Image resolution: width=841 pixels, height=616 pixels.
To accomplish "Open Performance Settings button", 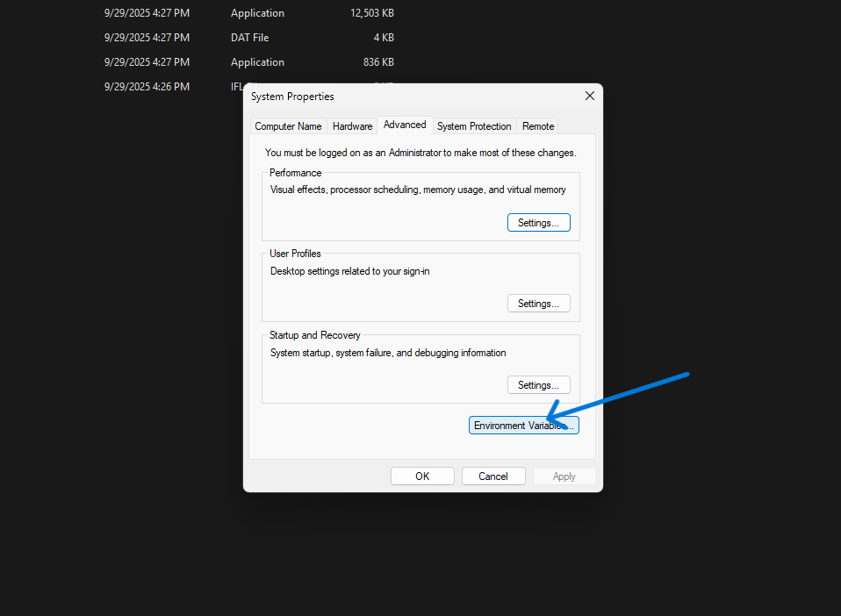I will [538, 223].
